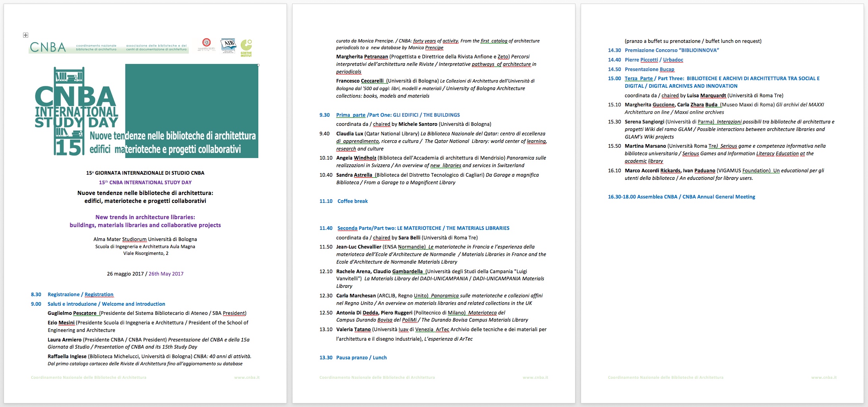The width and height of the screenshot is (868, 407).
Task: Click 'Saluti e introduzione / Welcome and introduction'
Action: (x=106, y=304)
